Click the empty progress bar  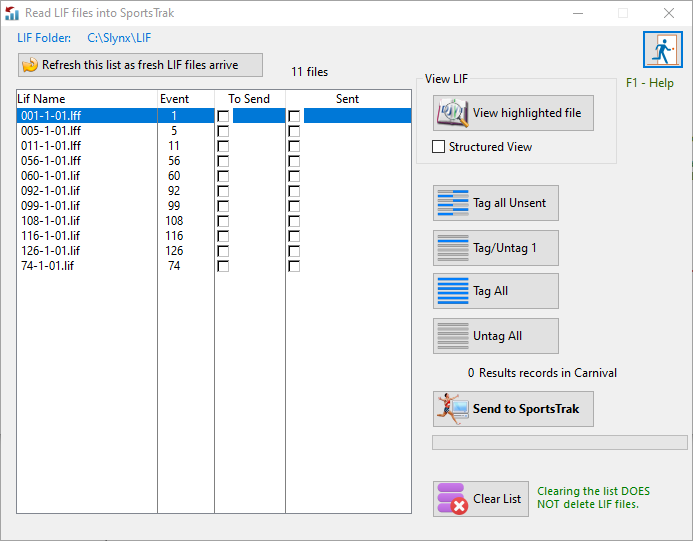[x=560, y=442]
